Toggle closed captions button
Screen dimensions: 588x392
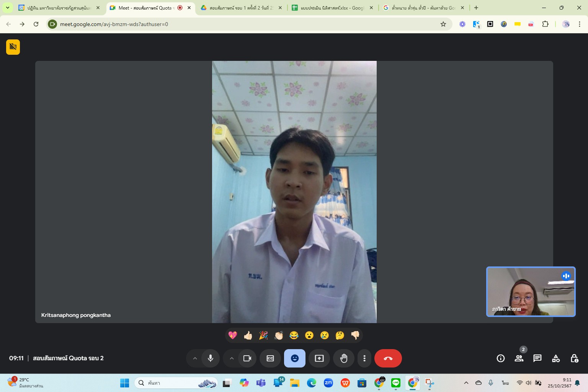point(270,358)
